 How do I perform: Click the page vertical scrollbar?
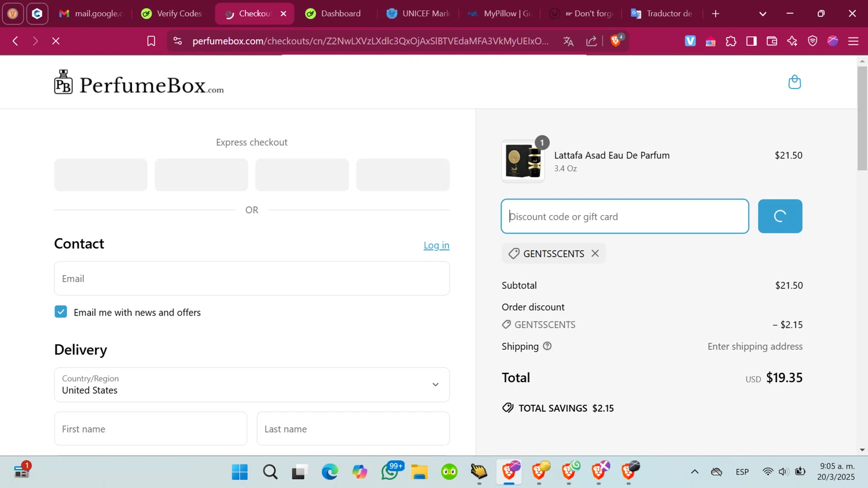pyautogui.click(x=862, y=119)
